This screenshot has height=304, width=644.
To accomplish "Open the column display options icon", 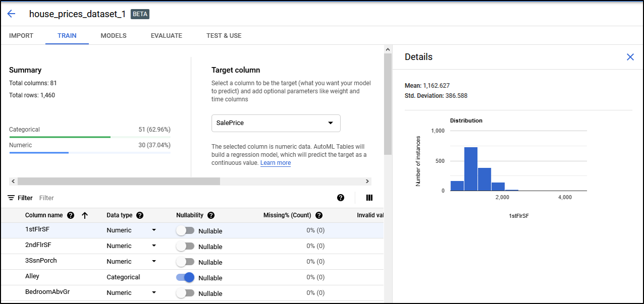I will 369,198.
